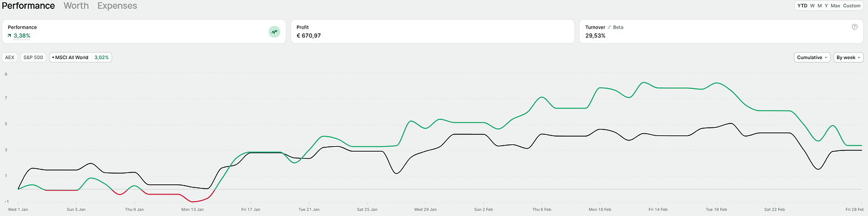Screen dimensions: 868x216
Task: Toggle the MSCI All World benchmark
Action: pos(80,58)
